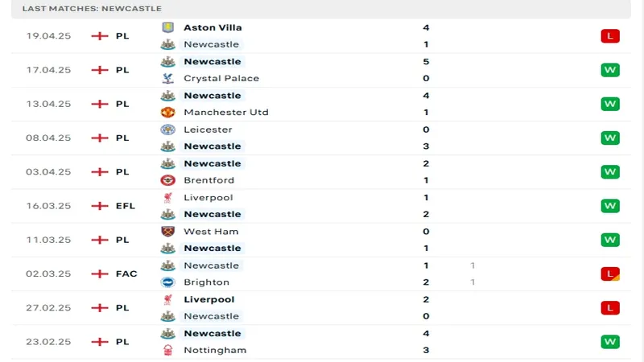This screenshot has width=644, height=362.
Task: Click the Aston Villa club crest
Action: tap(167, 27)
